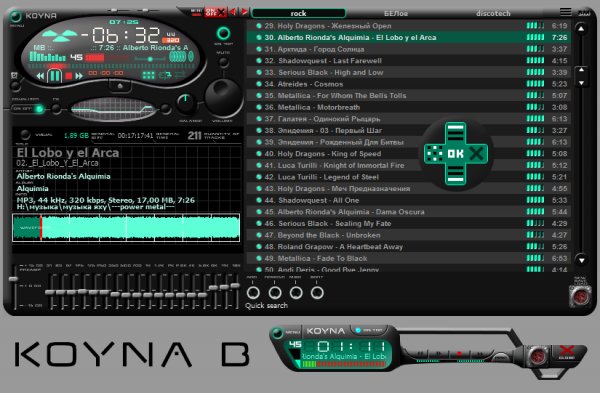Click the red ON/OFF X button
The width and height of the screenshot is (600, 393).
tap(215, 12)
